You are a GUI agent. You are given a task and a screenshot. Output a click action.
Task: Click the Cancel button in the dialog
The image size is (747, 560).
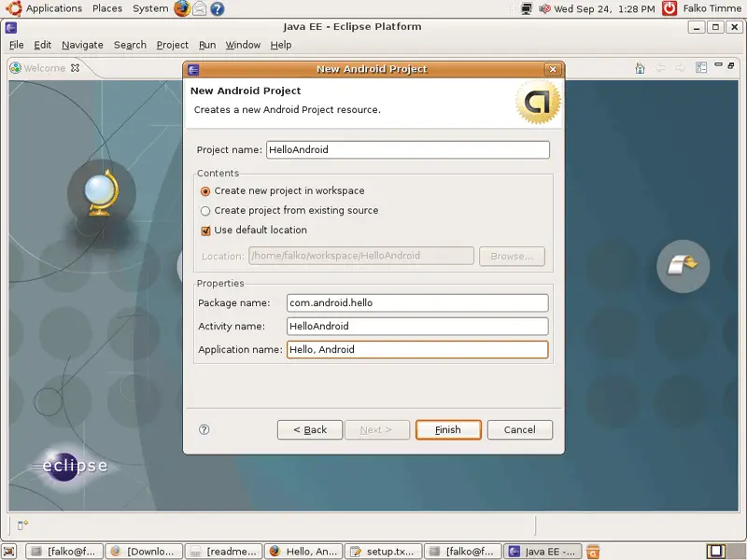coord(520,429)
